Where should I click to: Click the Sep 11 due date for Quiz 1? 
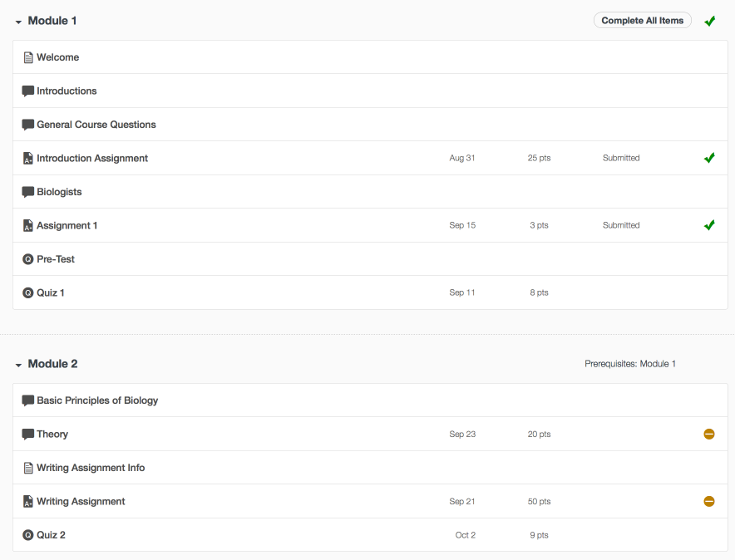click(x=462, y=292)
